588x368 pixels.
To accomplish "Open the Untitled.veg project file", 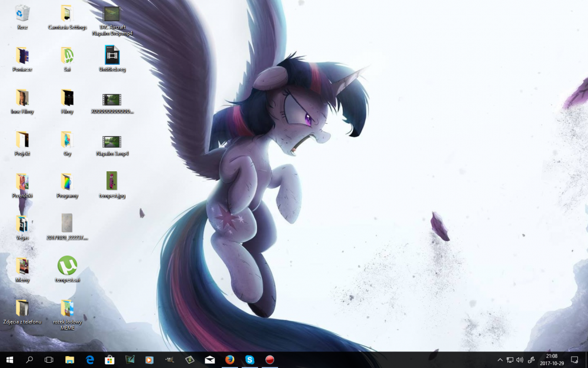I will click(112, 55).
